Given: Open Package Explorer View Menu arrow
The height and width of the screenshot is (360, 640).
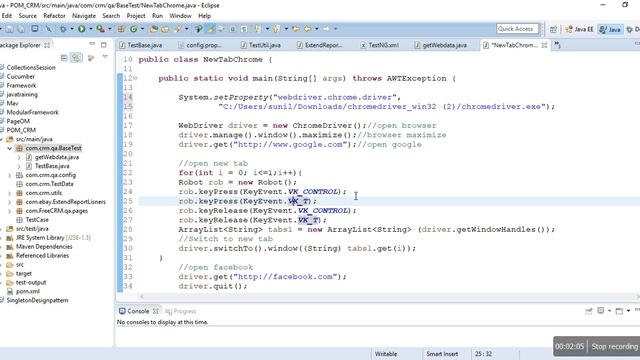Looking at the screenshot, I should [x=105, y=57].
